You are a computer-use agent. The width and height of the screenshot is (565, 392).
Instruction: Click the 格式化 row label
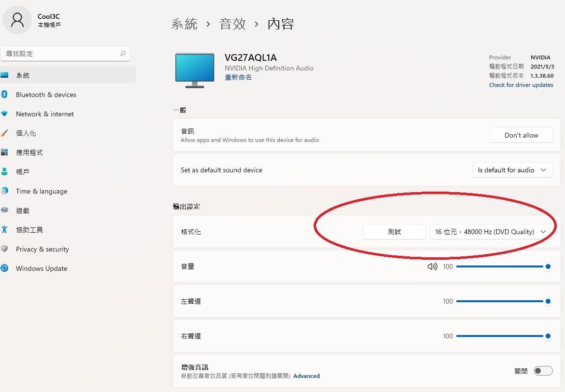(191, 232)
